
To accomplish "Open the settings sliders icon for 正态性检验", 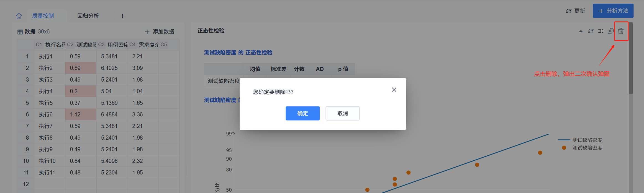I will (601, 31).
